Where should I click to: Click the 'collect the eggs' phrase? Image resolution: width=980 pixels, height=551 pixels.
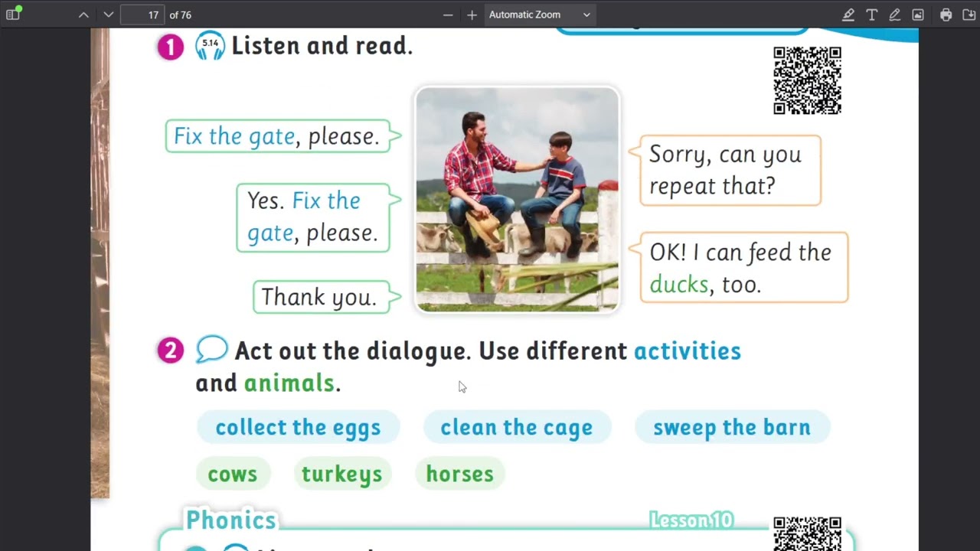coord(298,427)
